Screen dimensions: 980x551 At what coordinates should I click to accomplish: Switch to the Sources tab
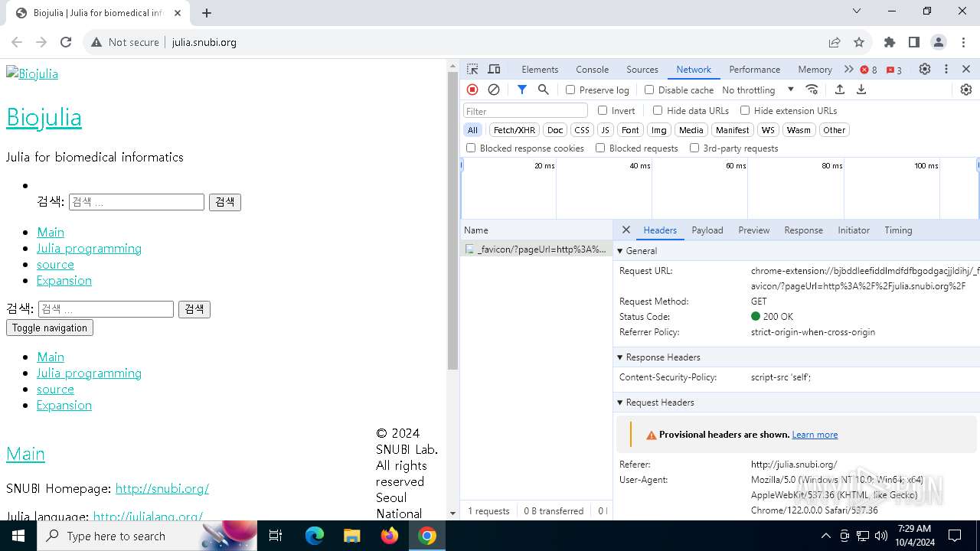(642, 69)
